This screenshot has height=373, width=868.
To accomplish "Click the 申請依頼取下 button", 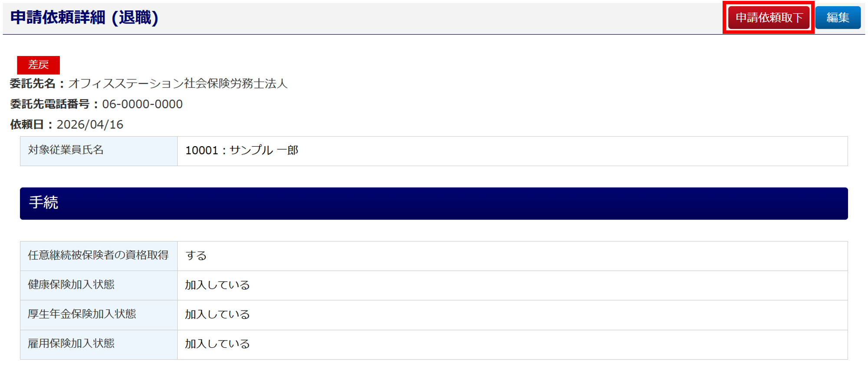I will tap(769, 18).
